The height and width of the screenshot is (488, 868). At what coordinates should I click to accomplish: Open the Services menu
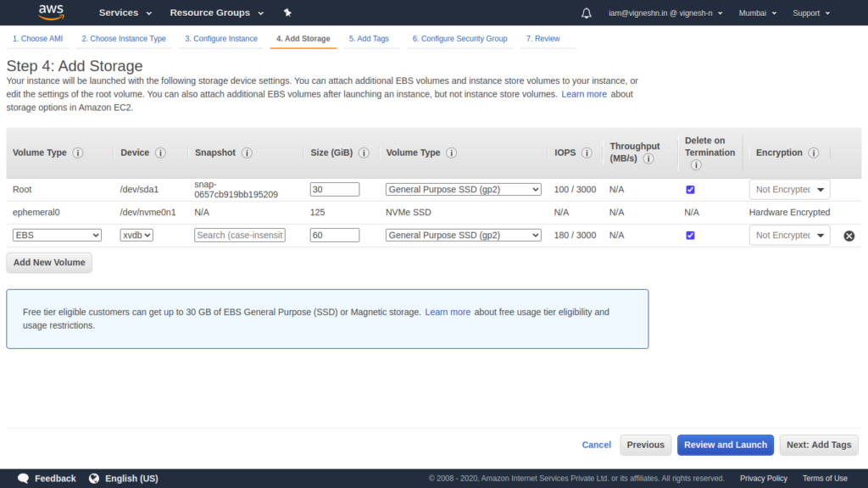pyautogui.click(x=125, y=13)
